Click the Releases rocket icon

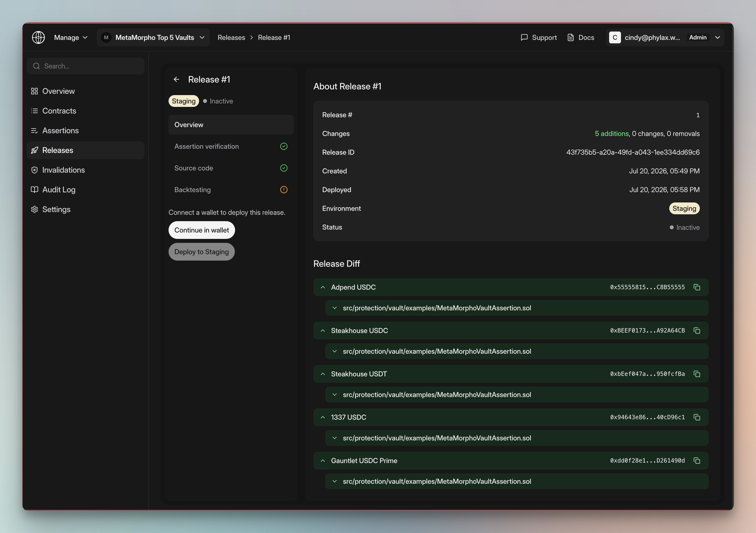(34, 150)
